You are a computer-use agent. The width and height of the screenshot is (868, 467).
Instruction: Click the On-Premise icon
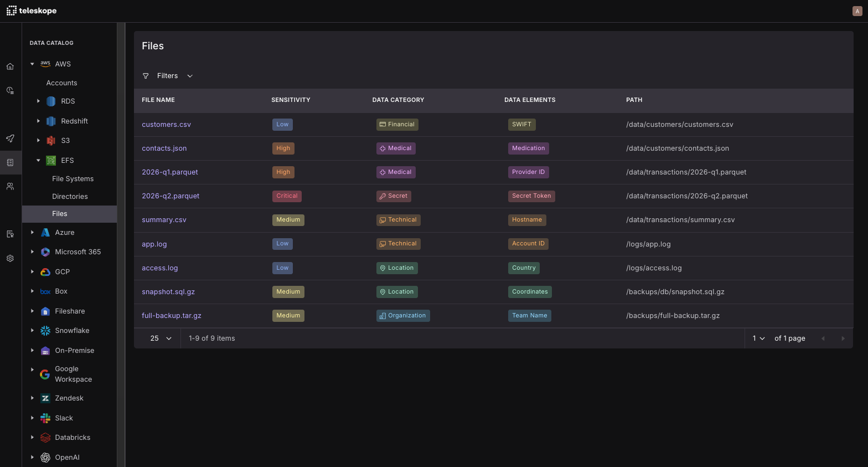click(45, 351)
